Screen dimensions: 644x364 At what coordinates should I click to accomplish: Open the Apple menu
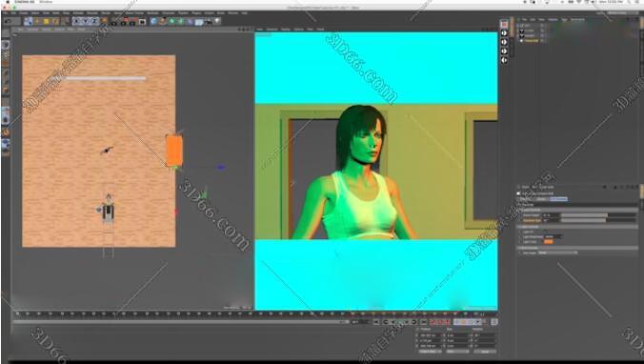click(7, 2)
